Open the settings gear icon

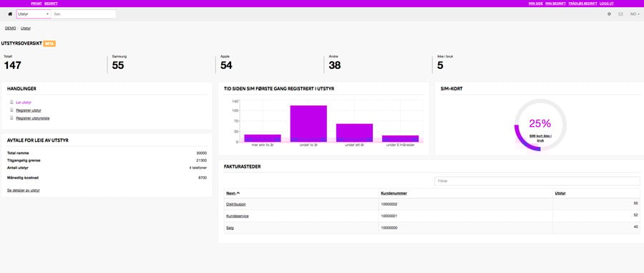(x=609, y=14)
